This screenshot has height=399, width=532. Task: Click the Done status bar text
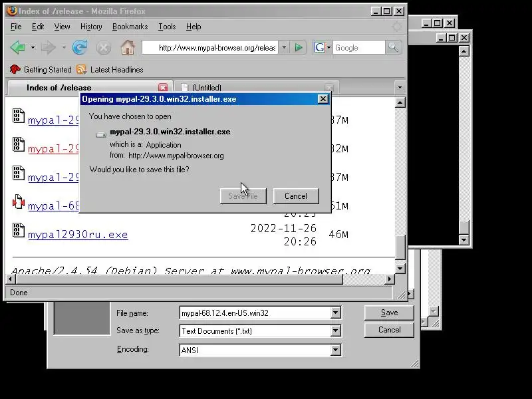click(19, 293)
